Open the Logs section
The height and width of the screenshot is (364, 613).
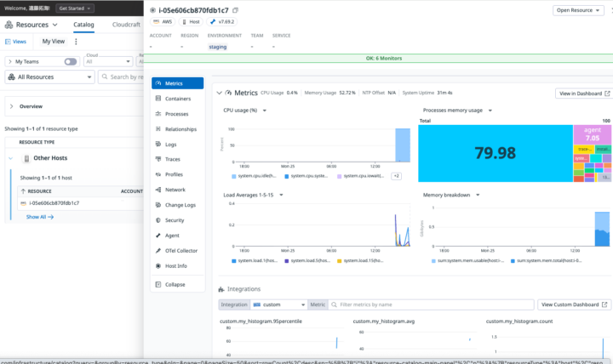tap(177, 144)
